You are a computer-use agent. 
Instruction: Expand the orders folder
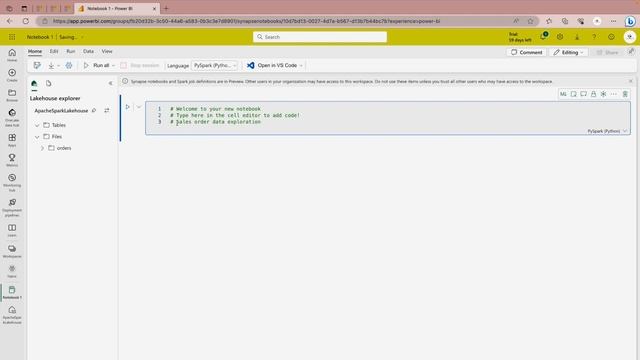[x=42, y=148]
